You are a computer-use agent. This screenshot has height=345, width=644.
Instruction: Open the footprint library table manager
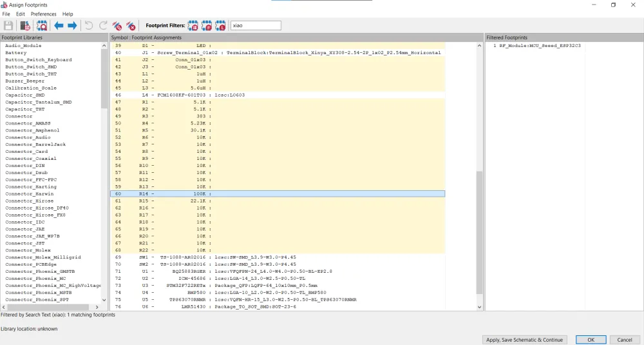(x=26, y=26)
